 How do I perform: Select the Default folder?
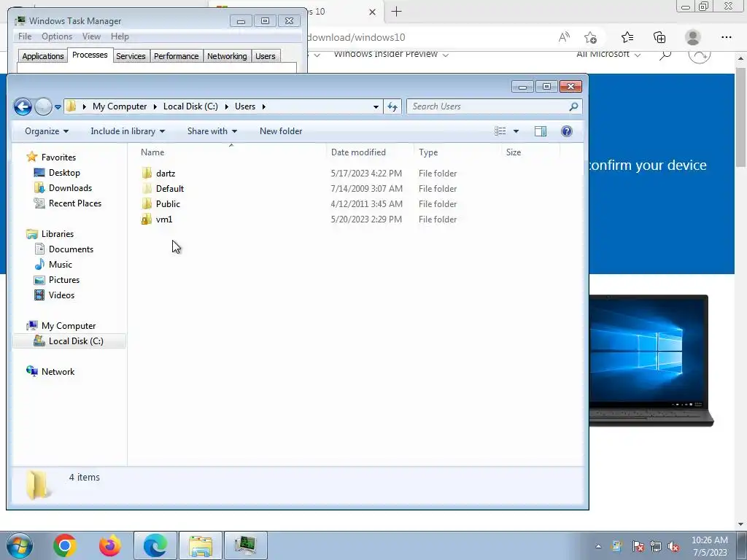pos(169,189)
